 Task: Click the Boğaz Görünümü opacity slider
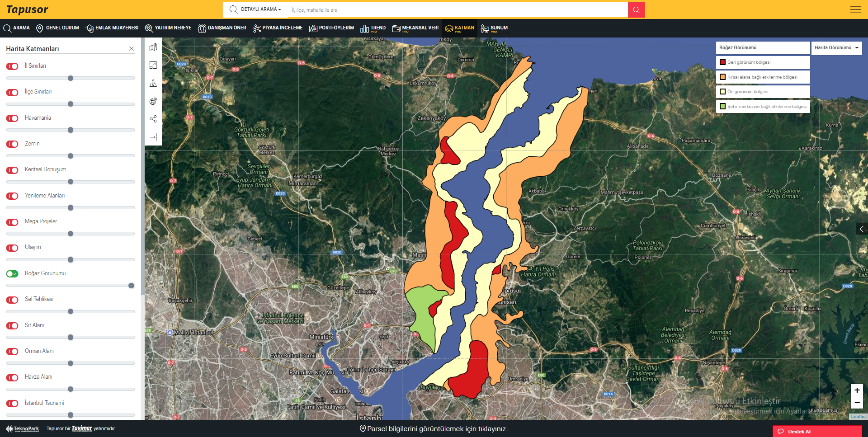[71, 286]
